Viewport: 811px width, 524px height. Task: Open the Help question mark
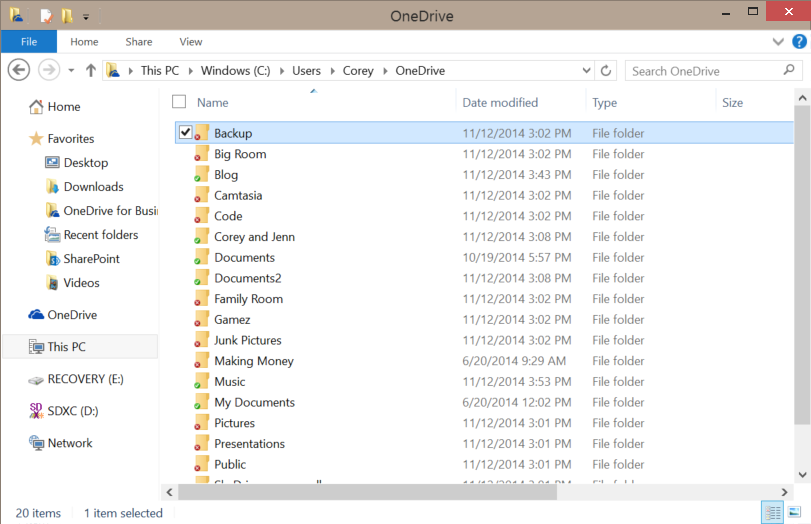pyautogui.click(x=799, y=41)
